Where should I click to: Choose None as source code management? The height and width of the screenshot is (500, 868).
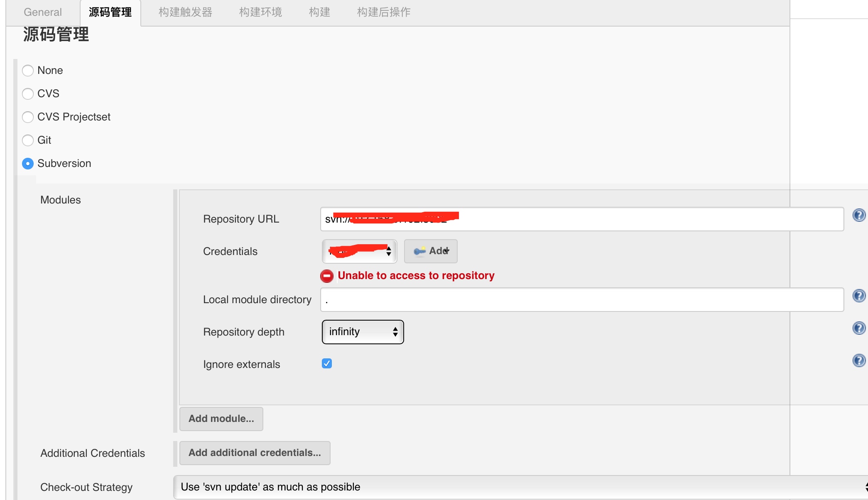[28, 71]
